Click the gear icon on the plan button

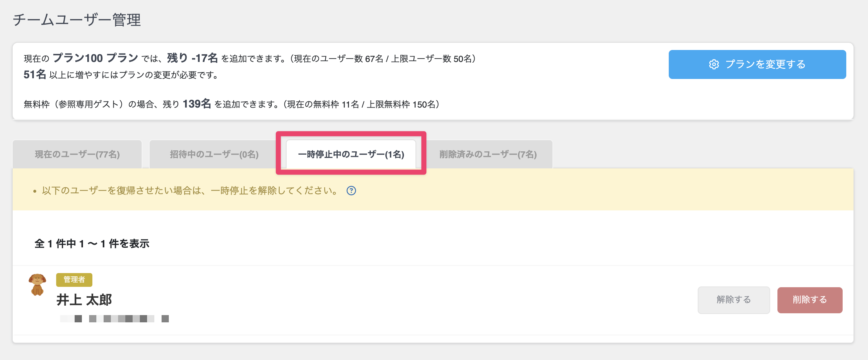click(714, 64)
